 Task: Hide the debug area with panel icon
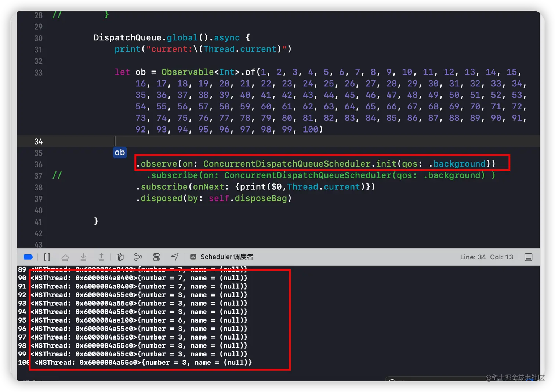coord(528,257)
